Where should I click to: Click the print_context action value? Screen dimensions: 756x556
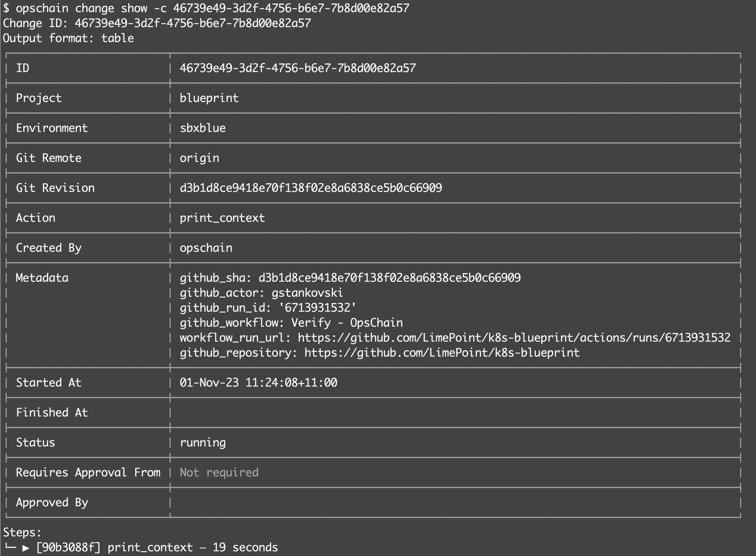(x=222, y=218)
